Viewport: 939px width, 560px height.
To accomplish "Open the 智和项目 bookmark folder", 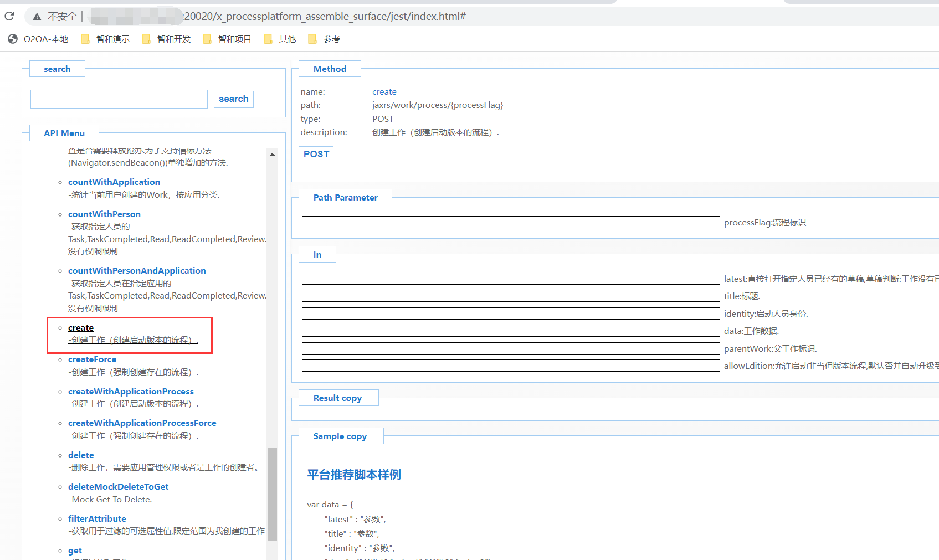I will click(x=227, y=39).
